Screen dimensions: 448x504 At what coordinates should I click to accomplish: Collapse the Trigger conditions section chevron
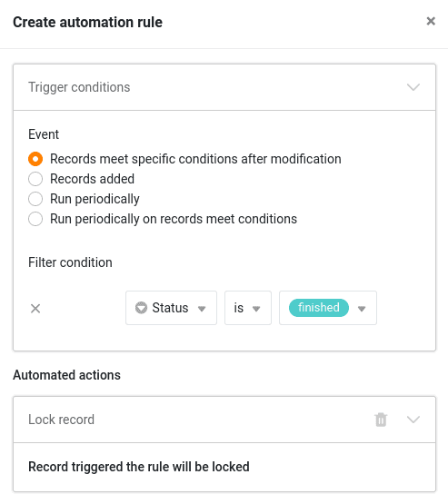(x=413, y=87)
